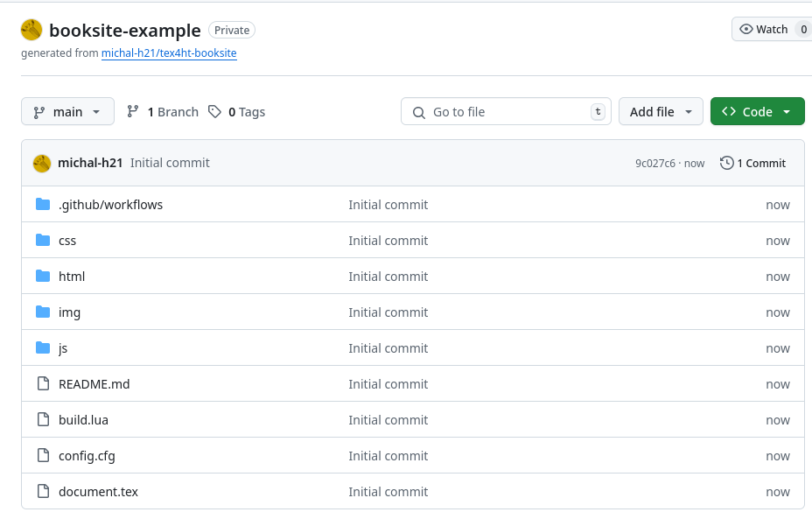Click the .github/workflows folder icon
Screen dimensions: 812x519
[43, 205]
